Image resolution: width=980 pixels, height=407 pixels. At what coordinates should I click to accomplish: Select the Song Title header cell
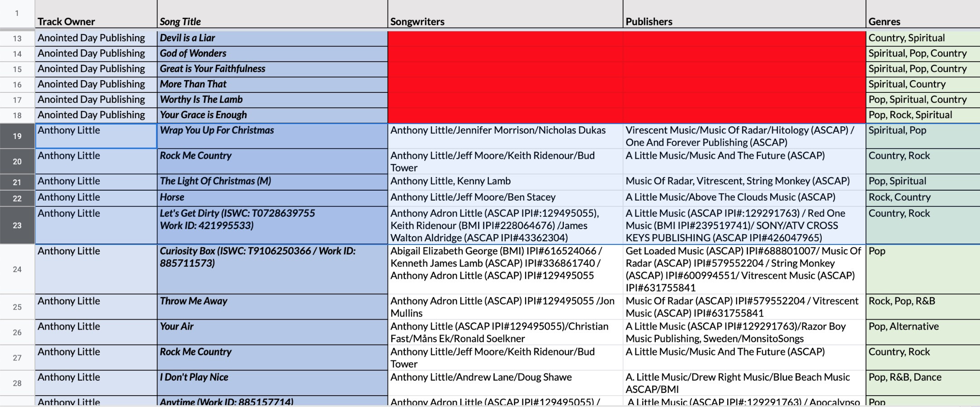click(x=272, y=14)
